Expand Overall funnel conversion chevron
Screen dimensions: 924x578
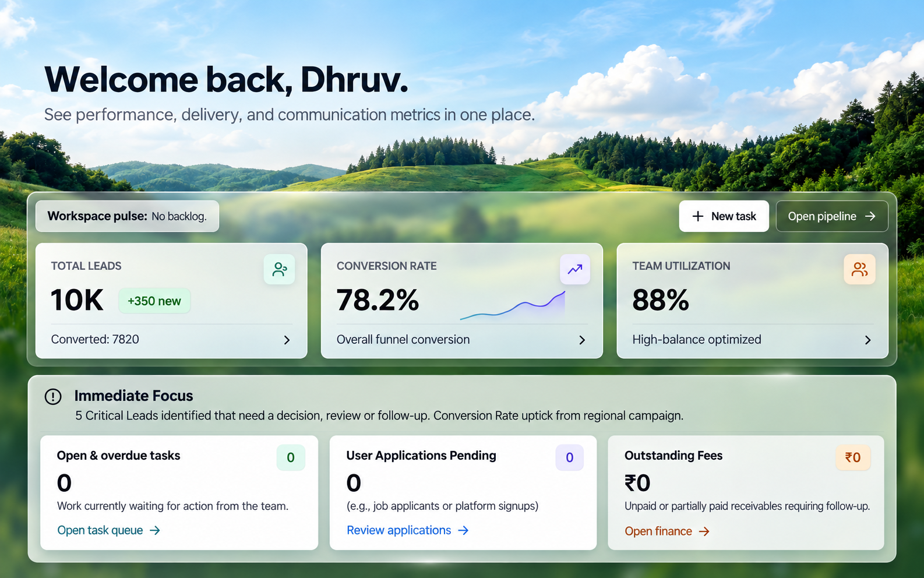pyautogui.click(x=582, y=340)
